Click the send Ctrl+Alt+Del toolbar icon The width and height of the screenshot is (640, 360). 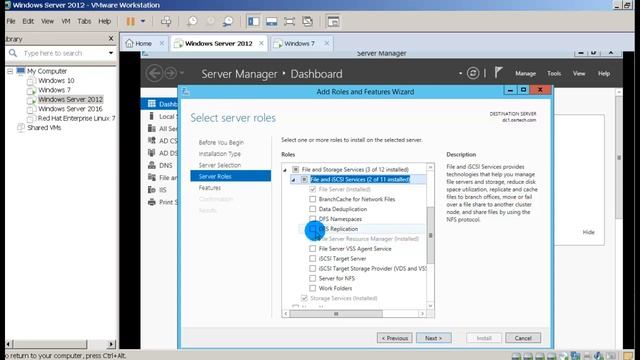point(166,21)
